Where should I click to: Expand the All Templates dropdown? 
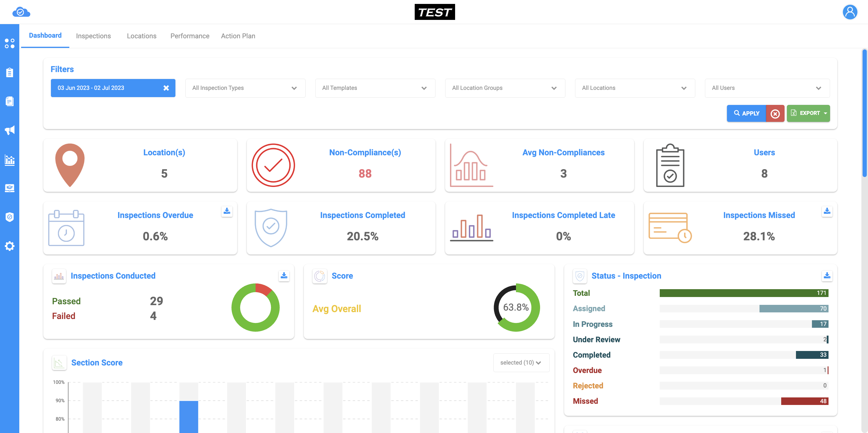[375, 88]
